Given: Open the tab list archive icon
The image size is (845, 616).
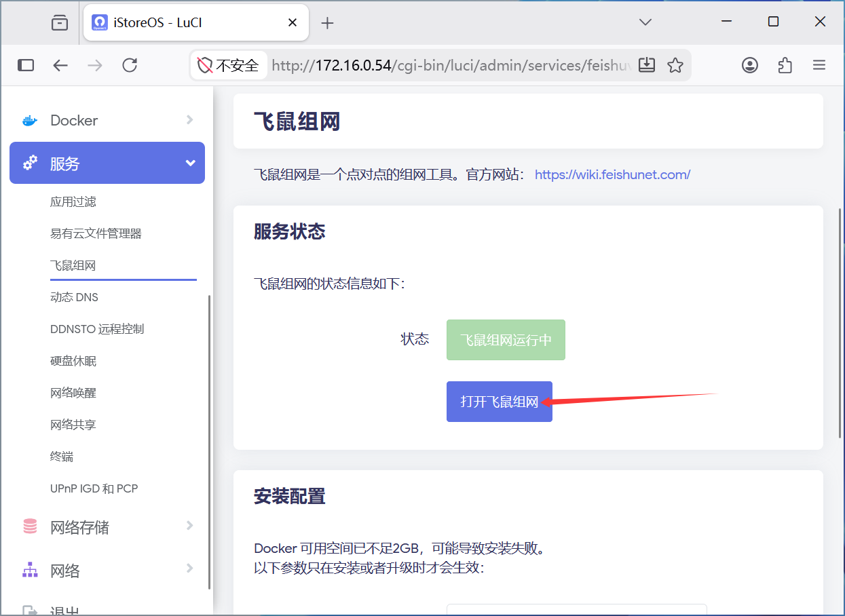Looking at the screenshot, I should point(60,23).
